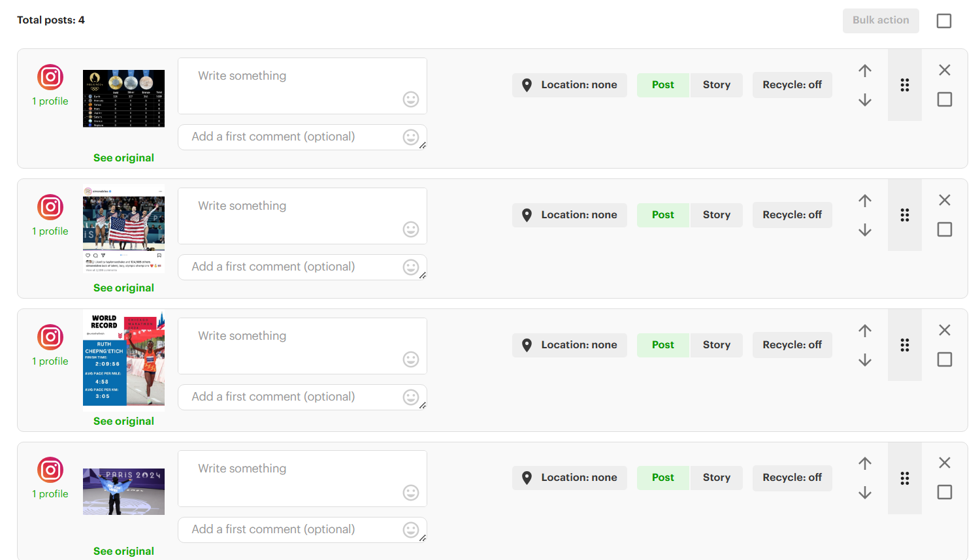Open emoji picker in USA flag post first comment

[x=411, y=267]
